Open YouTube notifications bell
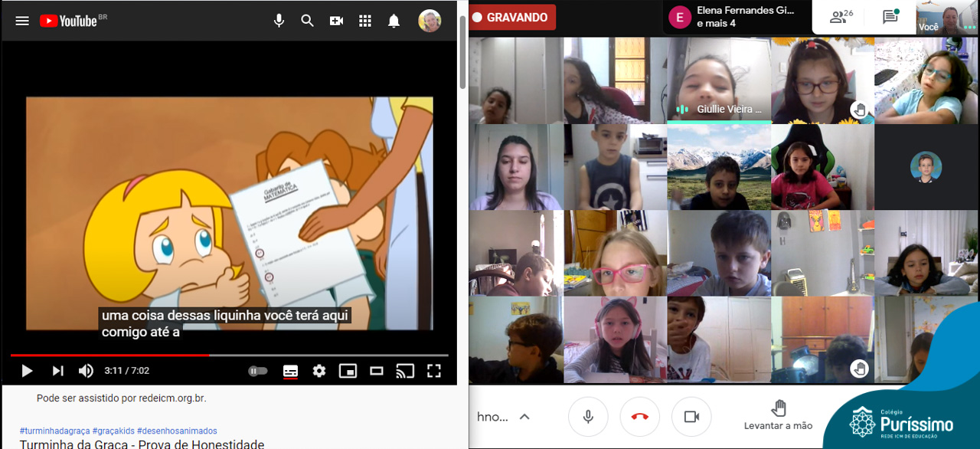Image resolution: width=980 pixels, height=449 pixels. (394, 21)
